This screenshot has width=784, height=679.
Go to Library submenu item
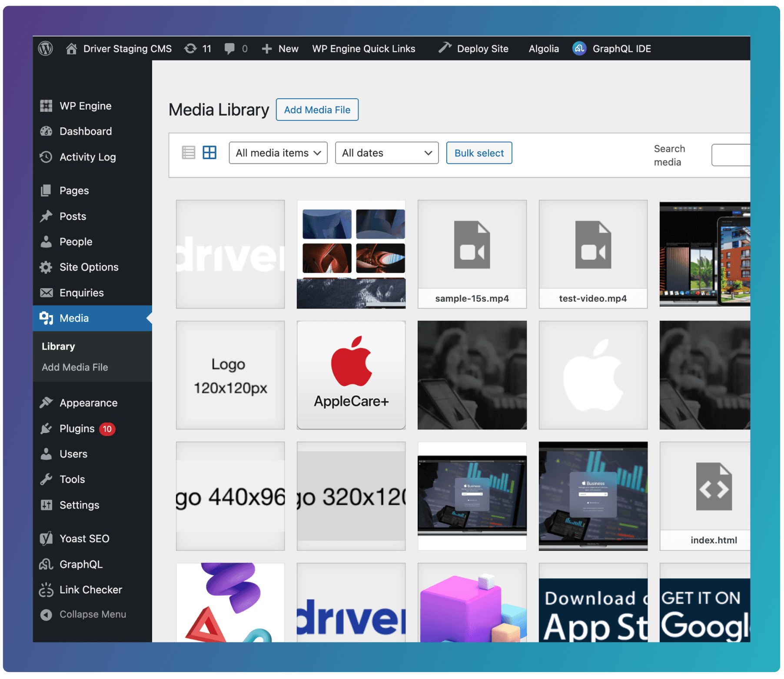click(x=58, y=346)
